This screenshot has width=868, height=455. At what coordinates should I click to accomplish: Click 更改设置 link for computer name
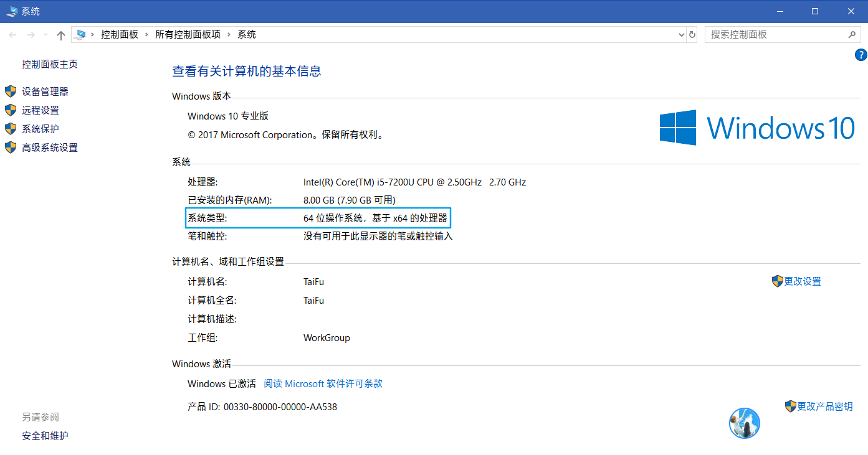(803, 281)
